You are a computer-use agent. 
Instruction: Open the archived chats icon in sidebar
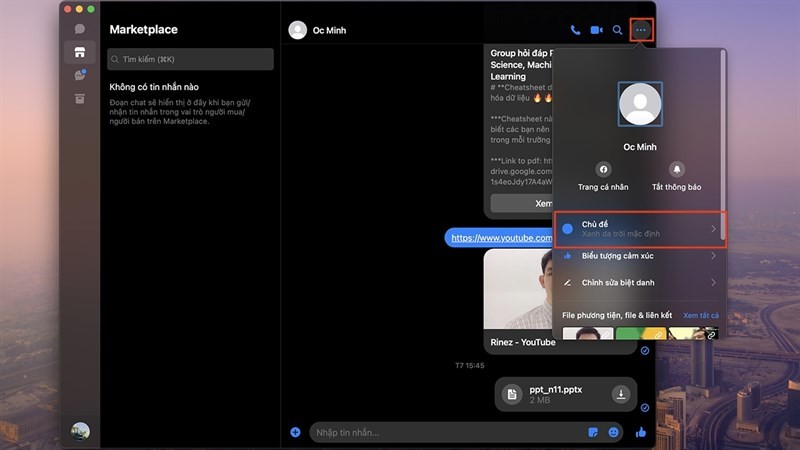click(79, 98)
